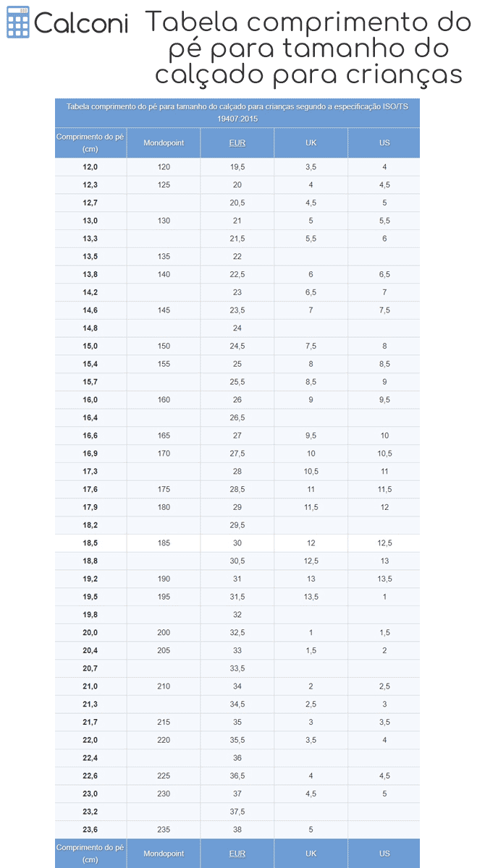Select the top UK column header

[x=311, y=143]
